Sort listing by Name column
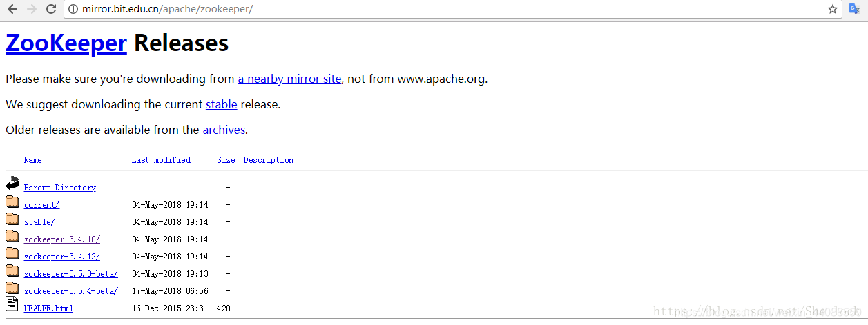The image size is (868, 325). point(32,160)
